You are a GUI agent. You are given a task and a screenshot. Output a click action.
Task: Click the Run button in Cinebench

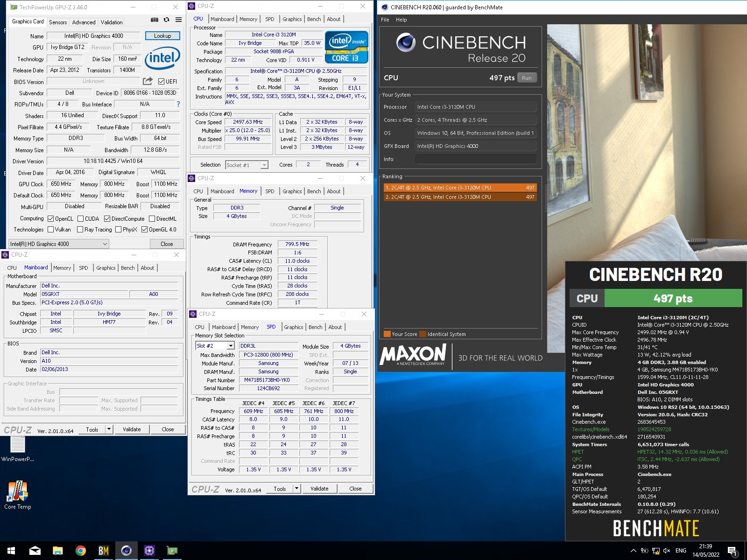pyautogui.click(x=527, y=78)
